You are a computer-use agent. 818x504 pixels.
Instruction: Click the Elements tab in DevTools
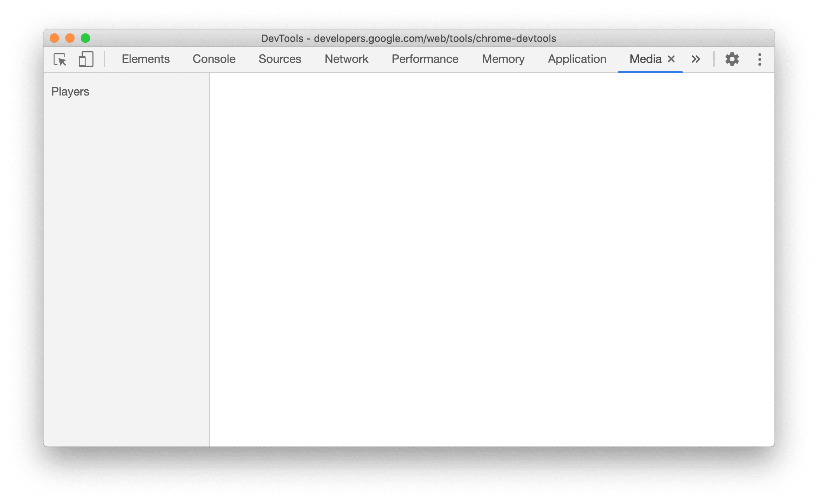click(146, 58)
